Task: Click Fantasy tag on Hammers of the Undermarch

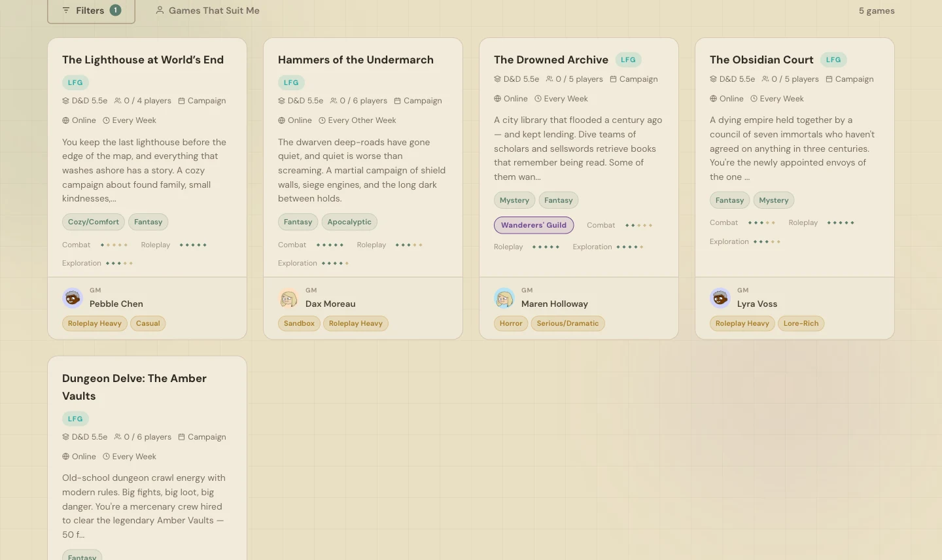Action: pyautogui.click(x=298, y=222)
